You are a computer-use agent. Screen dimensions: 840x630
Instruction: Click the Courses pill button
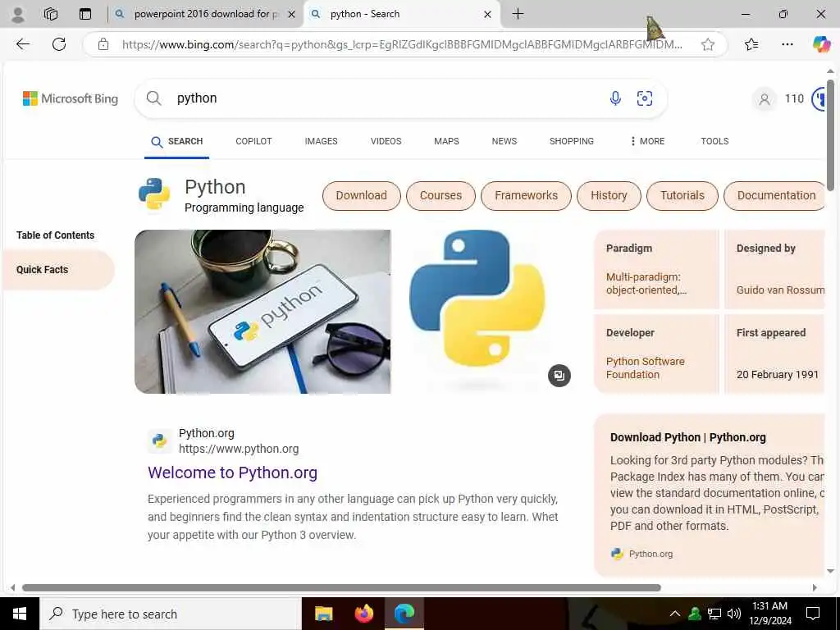pyautogui.click(x=441, y=195)
